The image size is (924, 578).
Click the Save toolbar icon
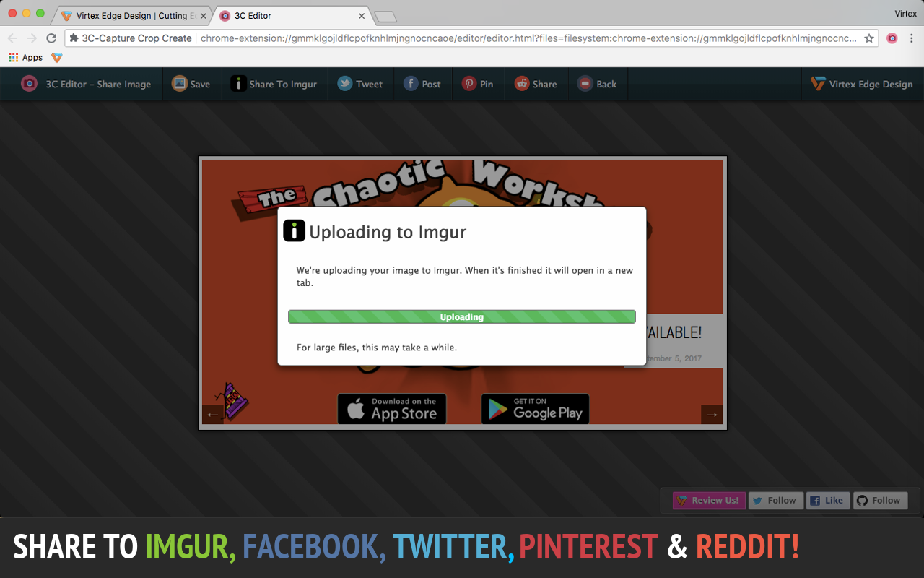tap(179, 84)
